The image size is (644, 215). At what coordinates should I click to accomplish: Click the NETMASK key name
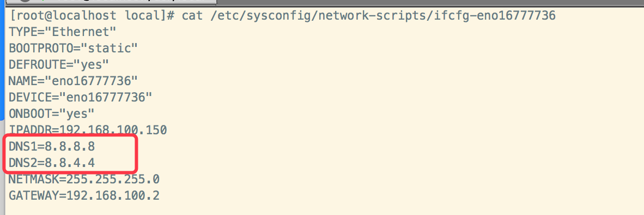34,179
